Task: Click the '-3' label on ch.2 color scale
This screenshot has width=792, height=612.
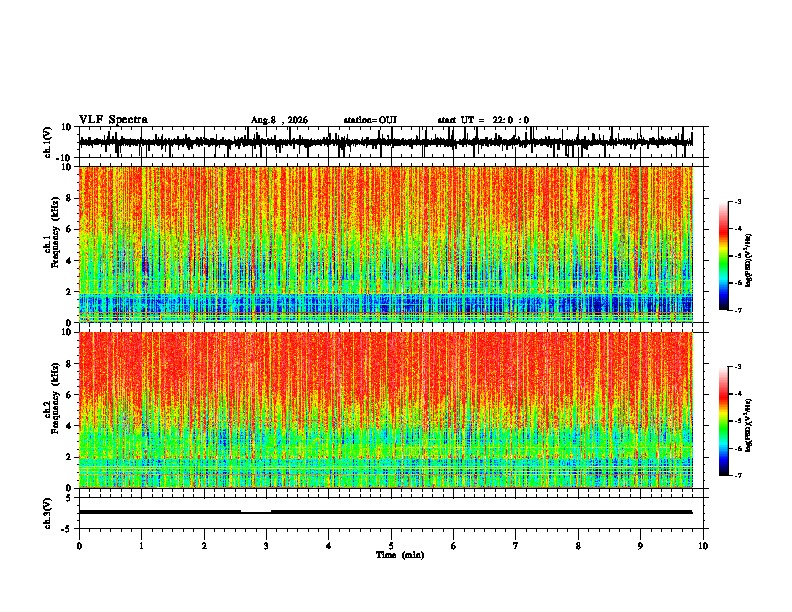Action: tap(738, 367)
